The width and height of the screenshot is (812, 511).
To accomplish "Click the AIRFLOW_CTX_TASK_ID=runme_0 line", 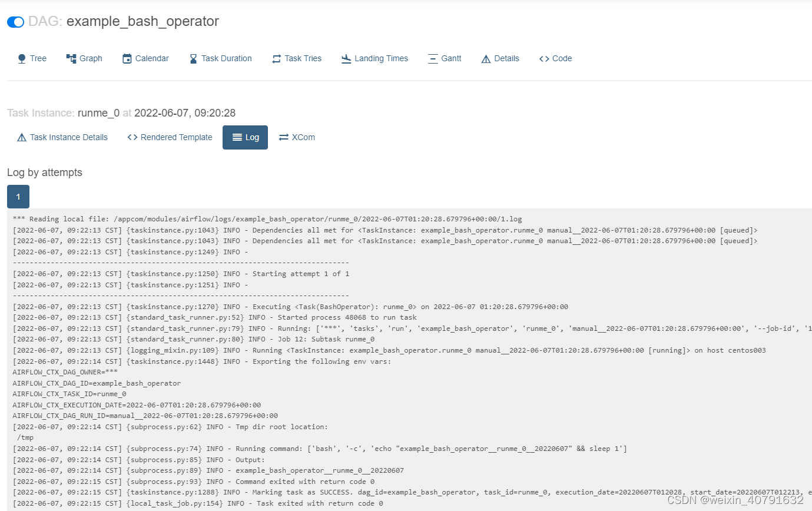I will (x=69, y=394).
